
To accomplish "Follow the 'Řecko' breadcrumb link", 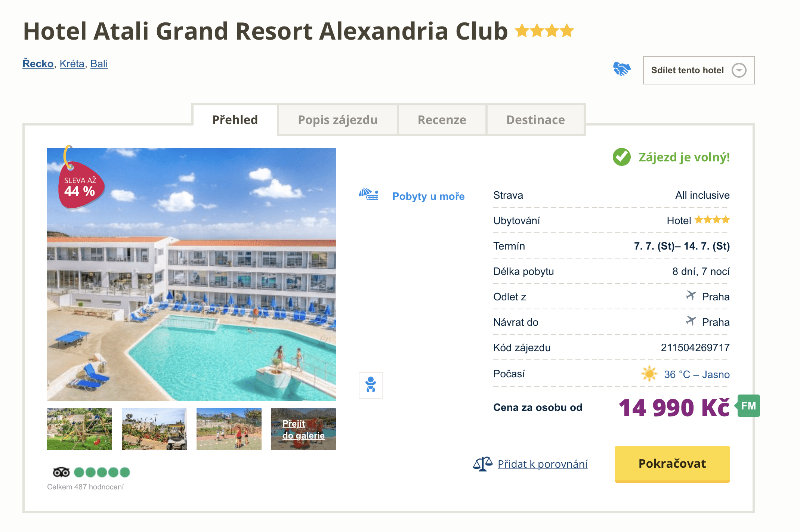I will [38, 64].
